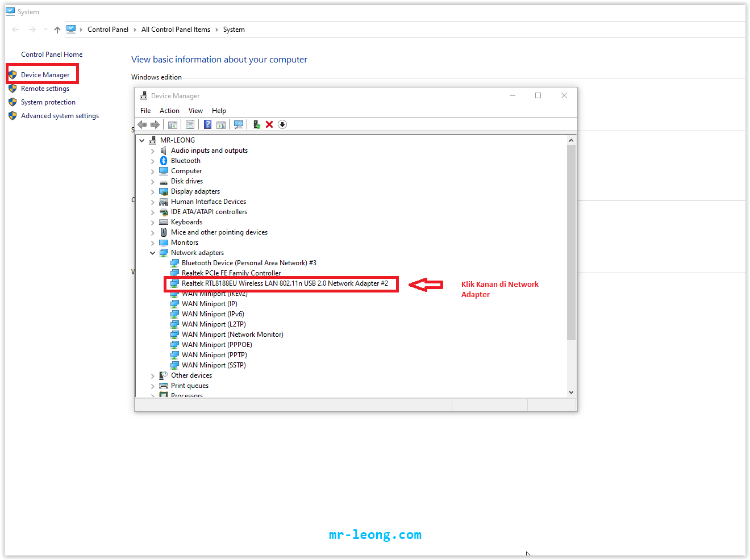Open the Action menu
750x560 pixels.
169,111
